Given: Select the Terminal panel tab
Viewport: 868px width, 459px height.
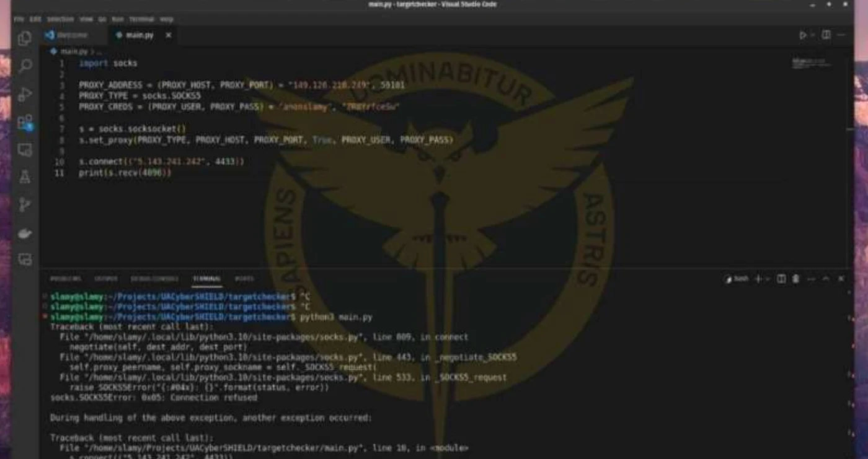Looking at the screenshot, I should [206, 279].
